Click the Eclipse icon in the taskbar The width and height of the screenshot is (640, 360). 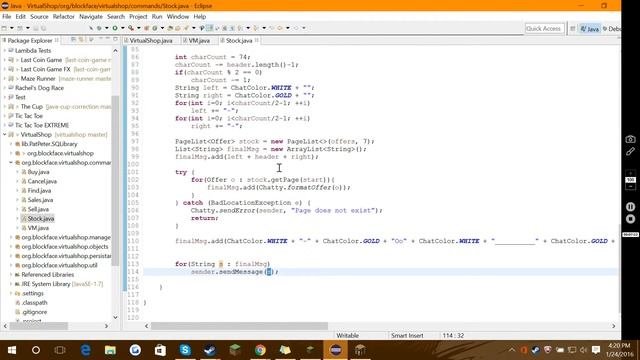click(x=336, y=350)
